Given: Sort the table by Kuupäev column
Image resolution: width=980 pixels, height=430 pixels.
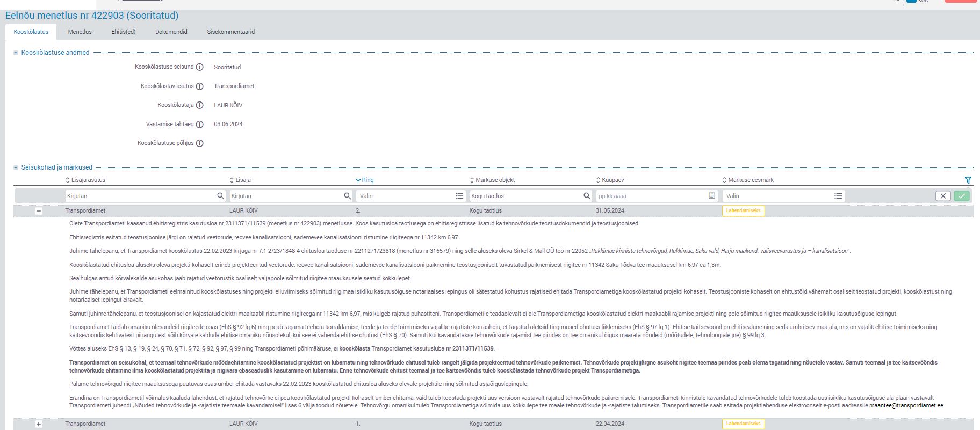Looking at the screenshot, I should pyautogui.click(x=610, y=180).
